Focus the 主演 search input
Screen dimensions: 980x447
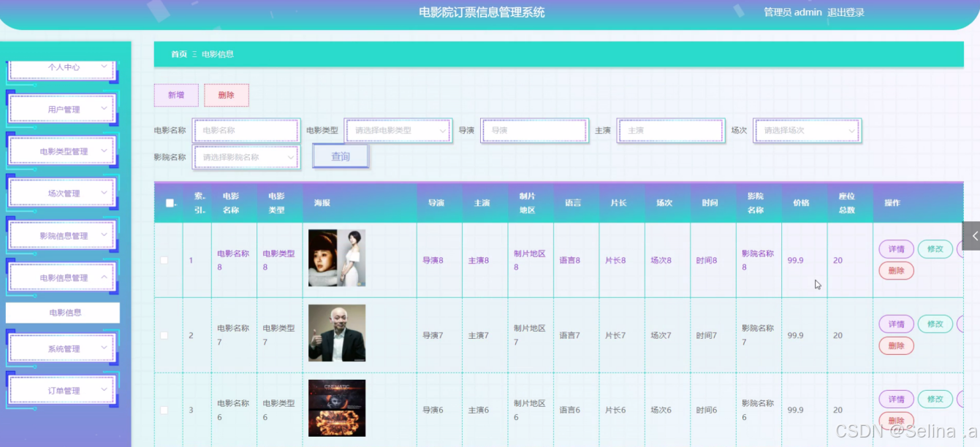tap(671, 130)
